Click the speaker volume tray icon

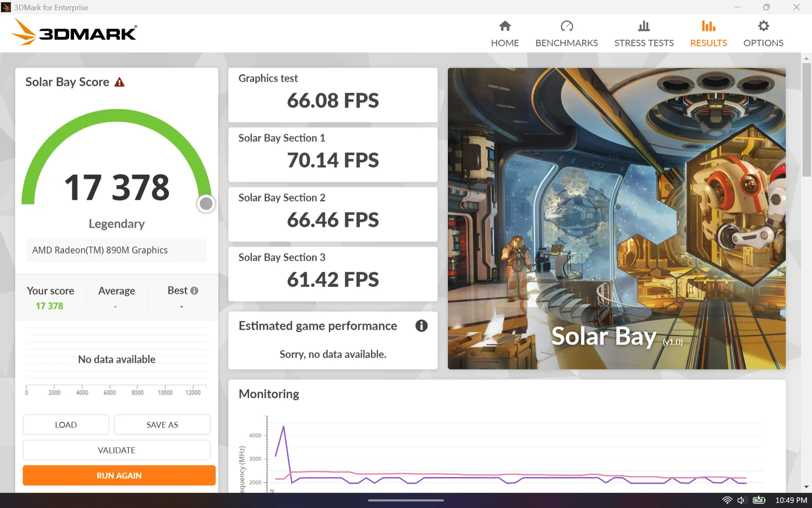coord(741,500)
